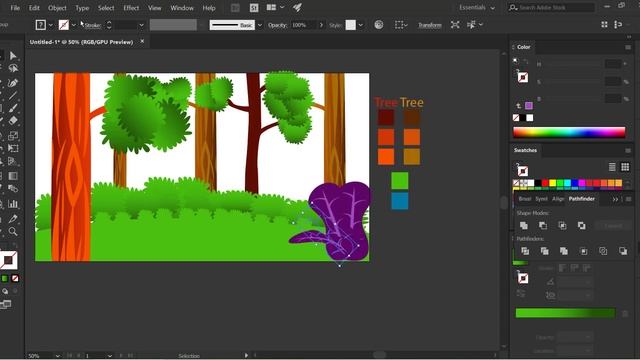The image size is (640, 360).
Task: Click the Trim pathfinder icon
Action: pyautogui.click(x=544, y=251)
